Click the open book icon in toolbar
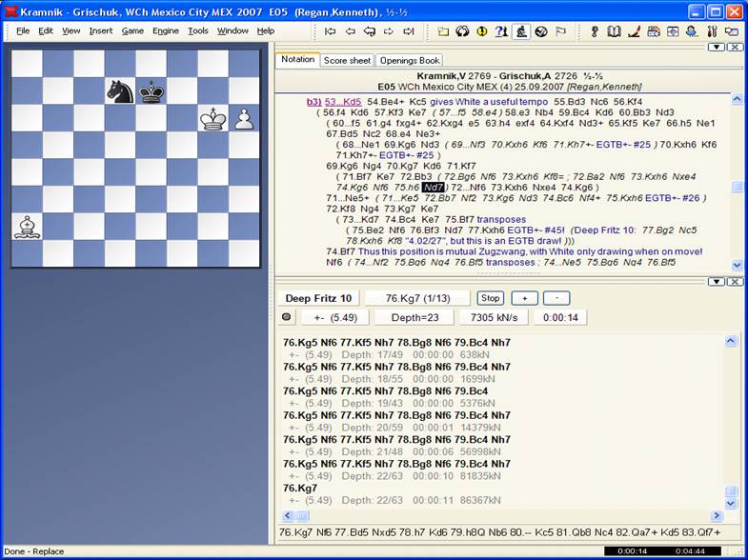This screenshot has width=748, height=560. [615, 31]
